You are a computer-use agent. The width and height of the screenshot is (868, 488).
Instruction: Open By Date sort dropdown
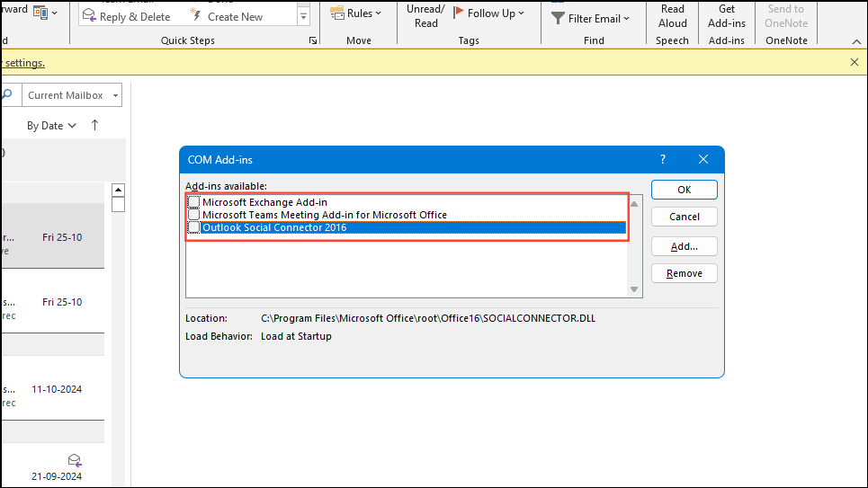pos(51,126)
